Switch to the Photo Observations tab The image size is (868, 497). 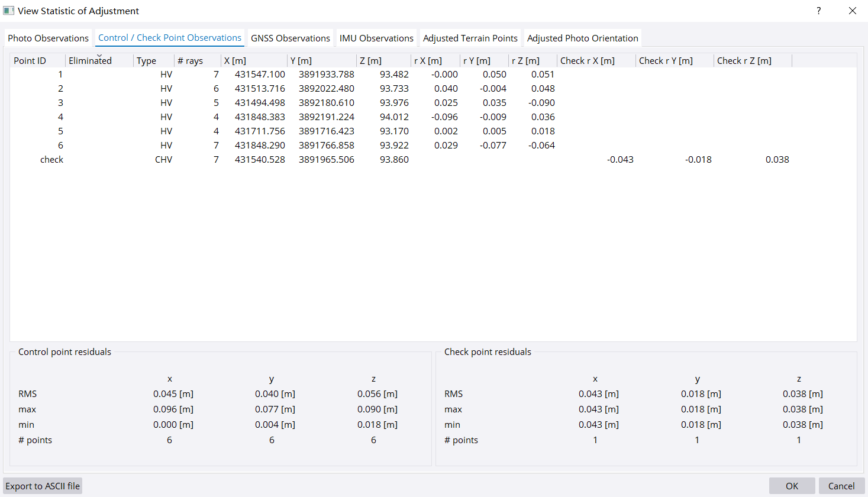[x=48, y=38]
